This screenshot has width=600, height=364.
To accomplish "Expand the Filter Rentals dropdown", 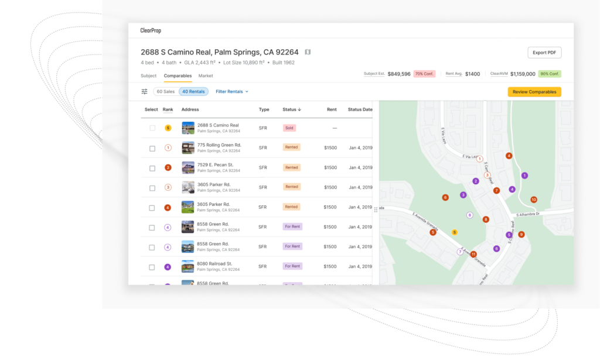I will click(x=232, y=91).
